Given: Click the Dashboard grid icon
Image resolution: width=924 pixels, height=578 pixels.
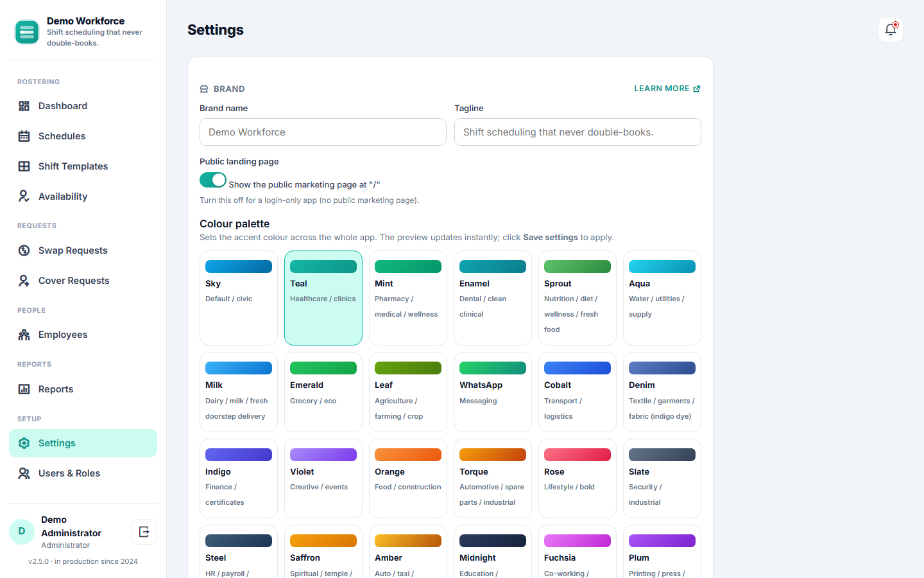Looking at the screenshot, I should tap(24, 106).
